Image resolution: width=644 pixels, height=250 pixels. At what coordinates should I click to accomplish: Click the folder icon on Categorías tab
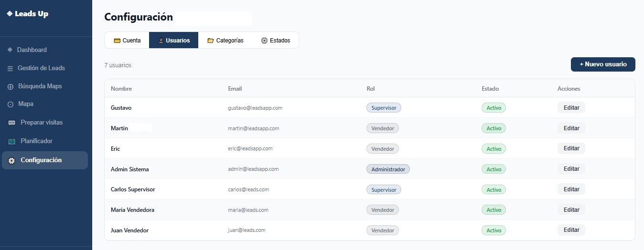pos(210,41)
